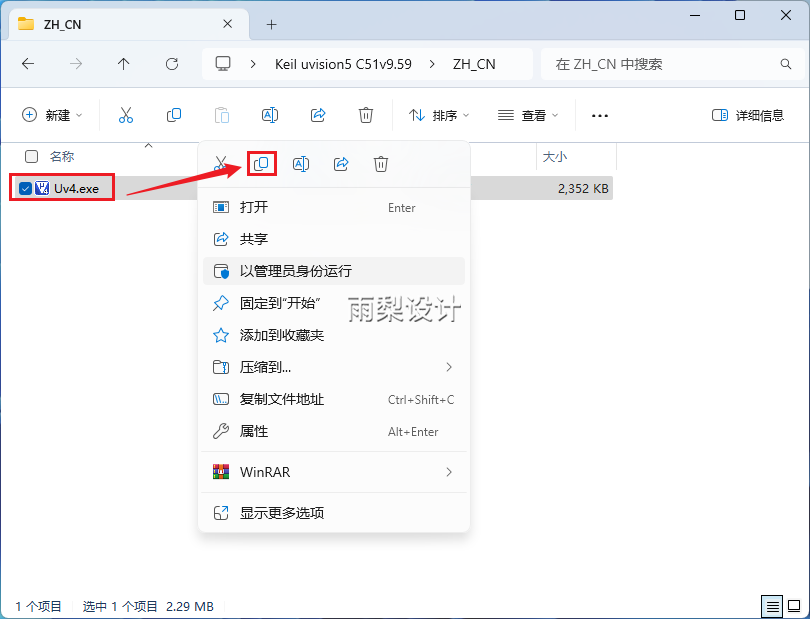Click the 在 ZH_CN 中搜索 search field

[665, 63]
